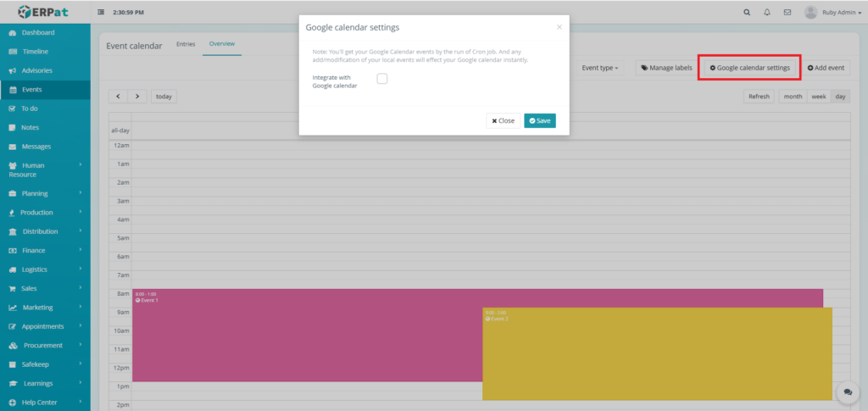Click the Google calendar settings button

pos(749,68)
